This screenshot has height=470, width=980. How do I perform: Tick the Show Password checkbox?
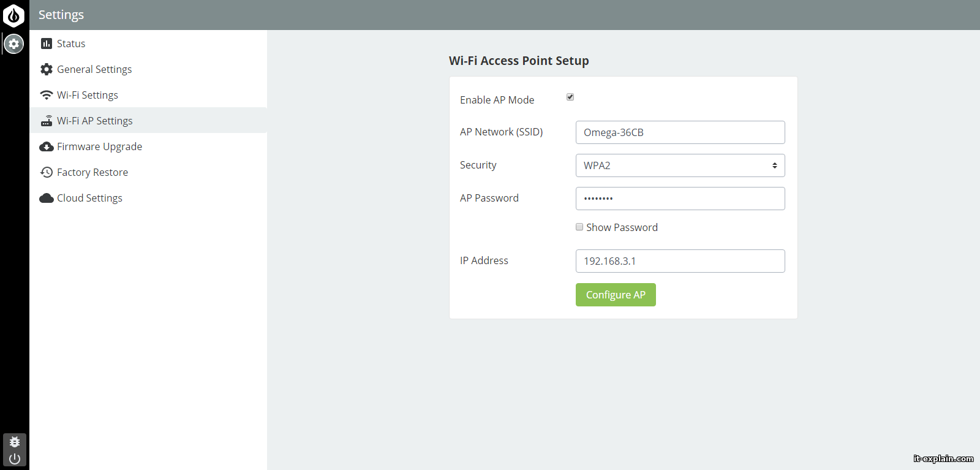(579, 227)
